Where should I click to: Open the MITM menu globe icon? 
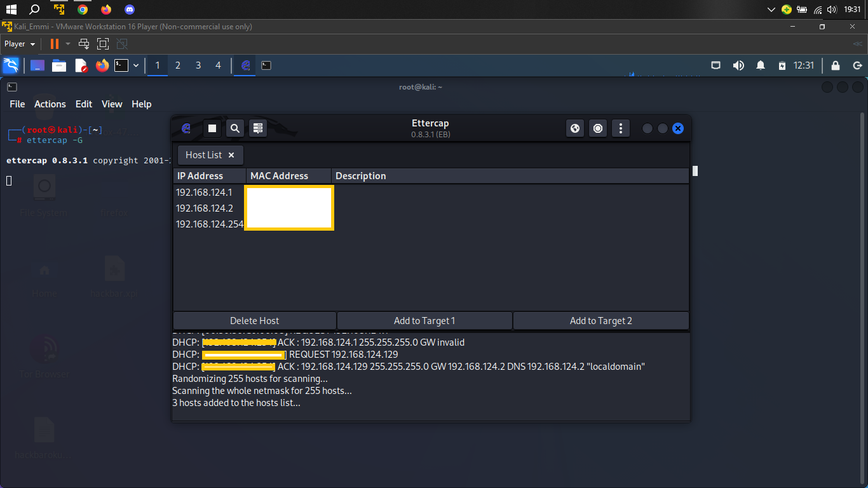pyautogui.click(x=575, y=128)
